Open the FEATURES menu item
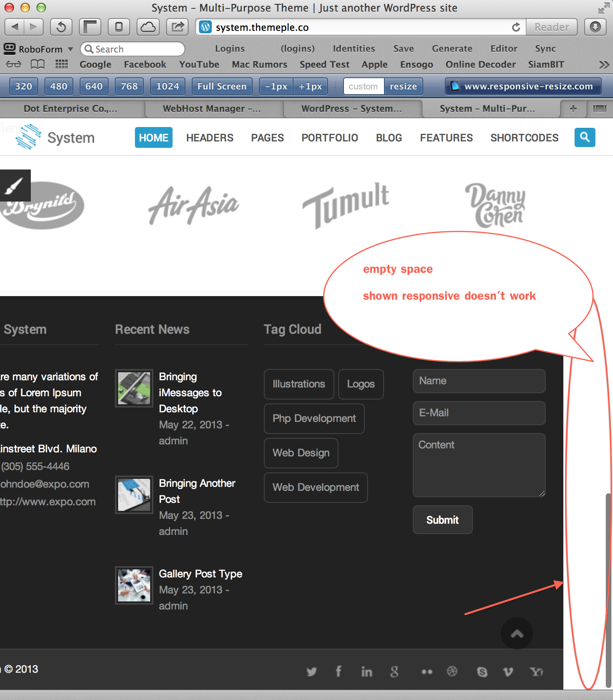 [446, 137]
